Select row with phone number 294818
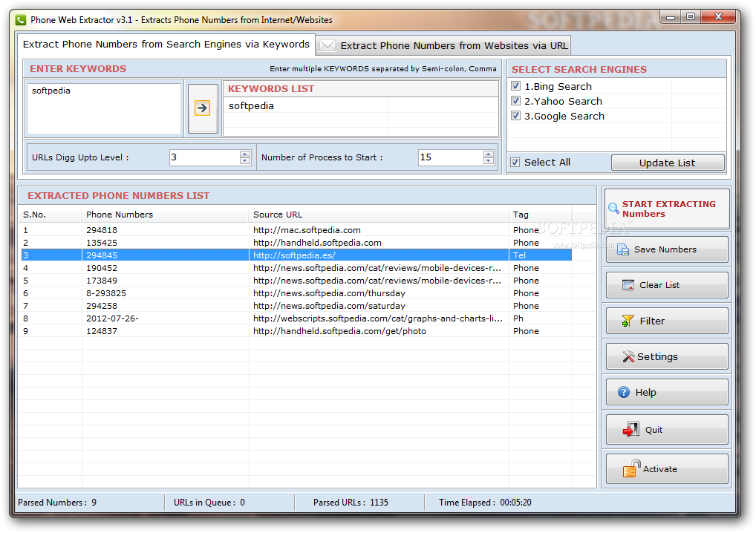Image resolution: width=756 pixels, height=533 pixels. click(296, 230)
